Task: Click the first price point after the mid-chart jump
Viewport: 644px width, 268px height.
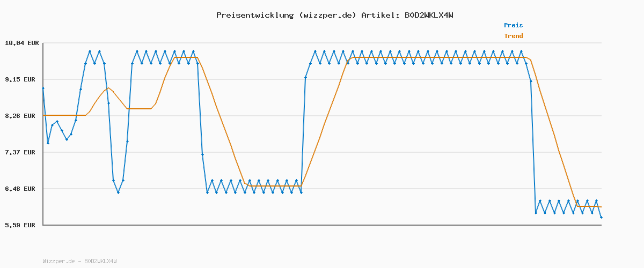Action: (305, 77)
